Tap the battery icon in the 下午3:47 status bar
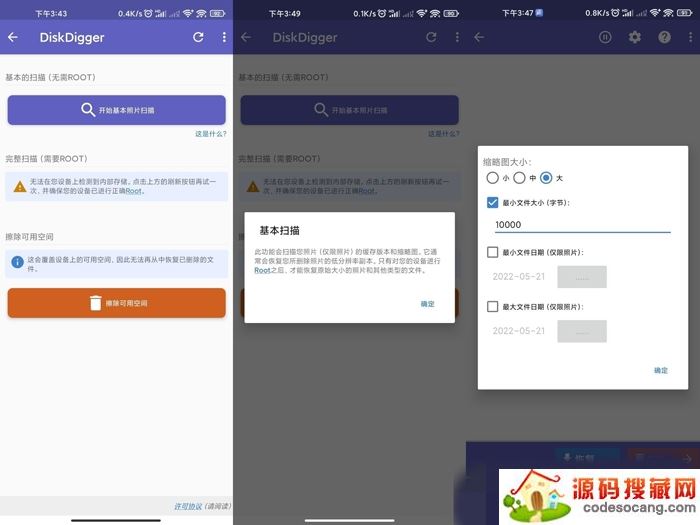Image resolution: width=700 pixels, height=525 pixels. (x=684, y=13)
